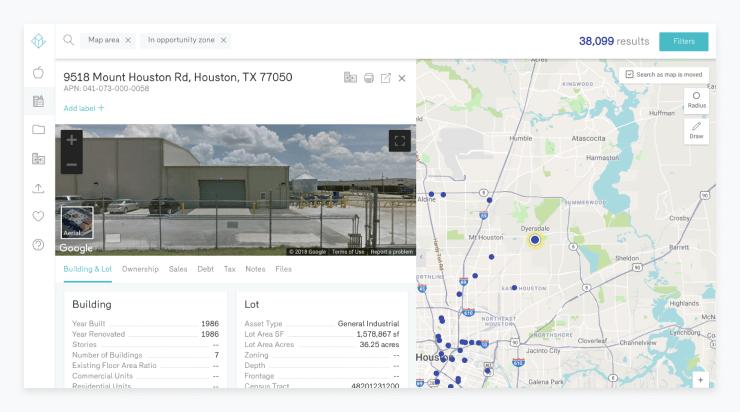The width and height of the screenshot is (740, 412).
Task: Click the highlighted Dyersdale property marker
Action: click(x=535, y=240)
